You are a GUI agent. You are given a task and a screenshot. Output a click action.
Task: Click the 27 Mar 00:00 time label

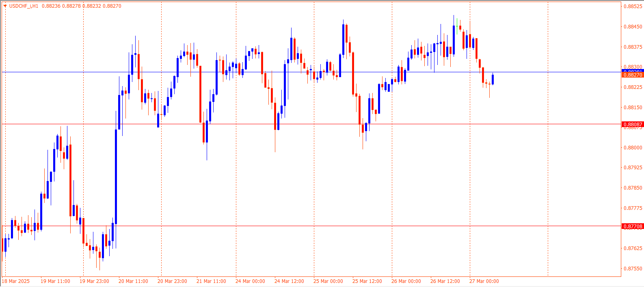tap(484, 281)
